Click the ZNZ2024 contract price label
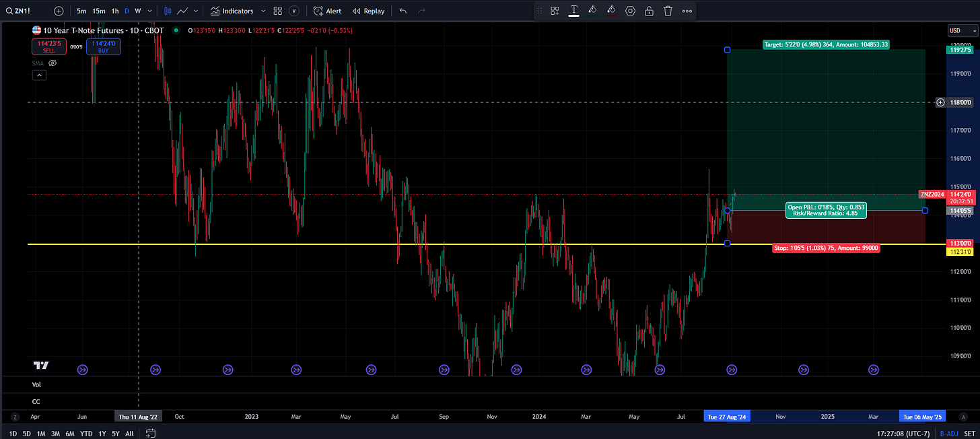980x439 pixels. pyautogui.click(x=932, y=194)
